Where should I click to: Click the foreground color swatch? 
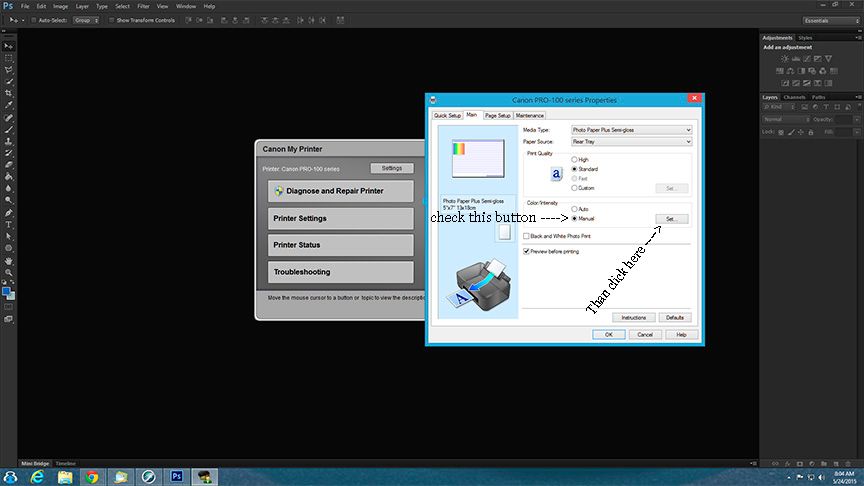click(6, 290)
